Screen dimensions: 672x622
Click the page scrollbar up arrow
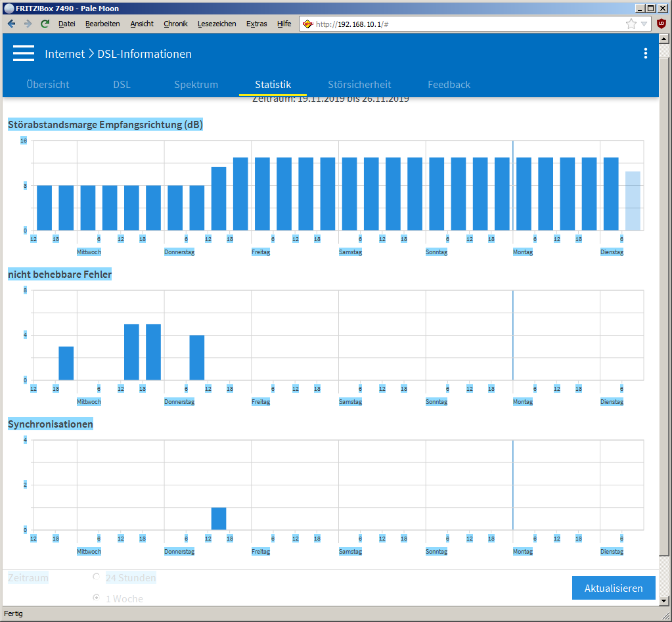[x=664, y=39]
